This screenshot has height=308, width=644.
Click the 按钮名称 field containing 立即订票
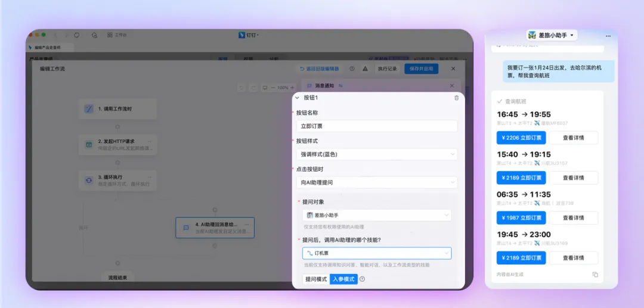(377, 126)
